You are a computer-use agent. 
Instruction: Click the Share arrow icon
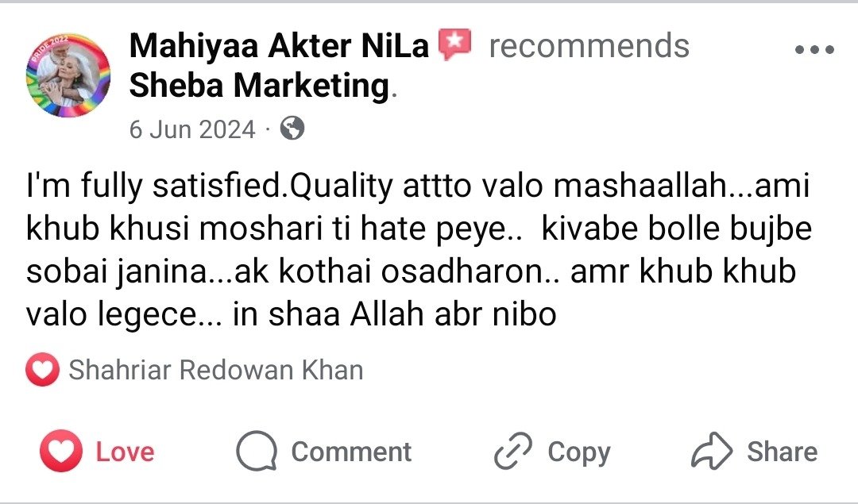710,452
